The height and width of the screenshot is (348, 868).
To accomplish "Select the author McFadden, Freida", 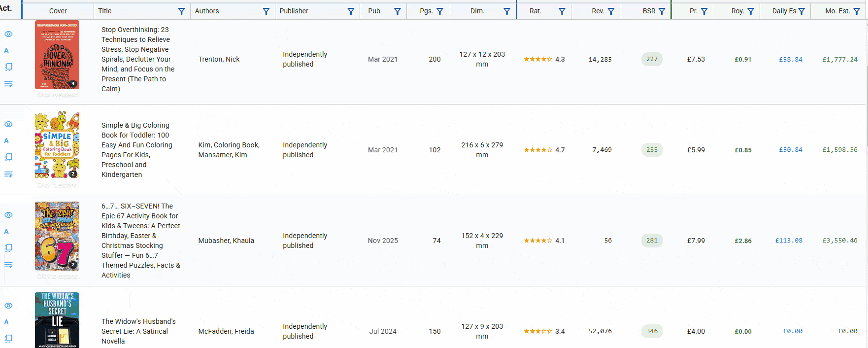I will (226, 331).
